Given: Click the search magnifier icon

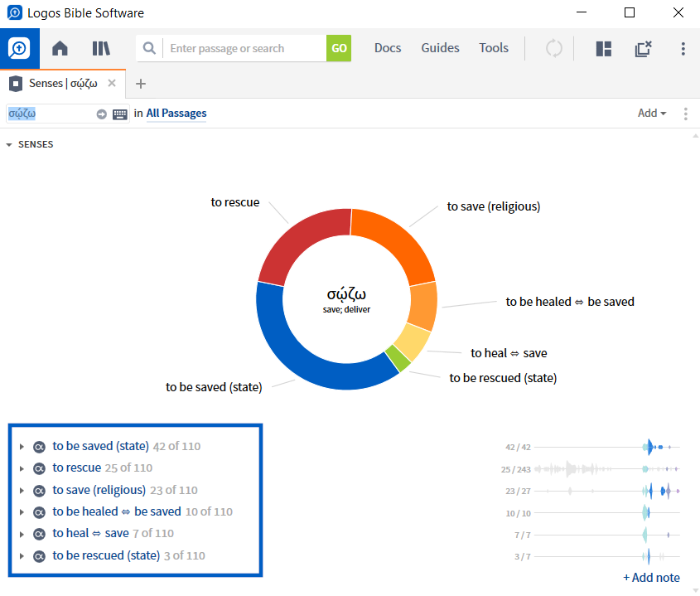Looking at the screenshot, I should point(149,48).
